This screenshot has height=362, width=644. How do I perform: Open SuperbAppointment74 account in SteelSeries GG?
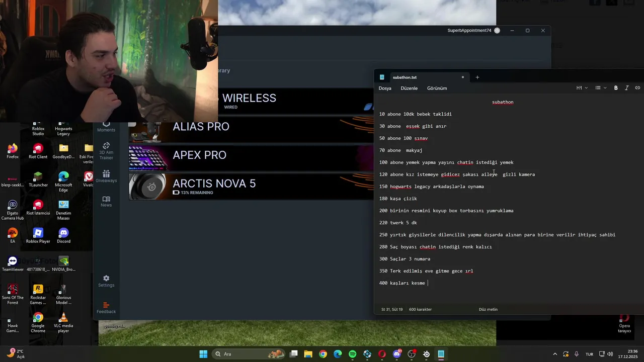pyautogui.click(x=473, y=31)
